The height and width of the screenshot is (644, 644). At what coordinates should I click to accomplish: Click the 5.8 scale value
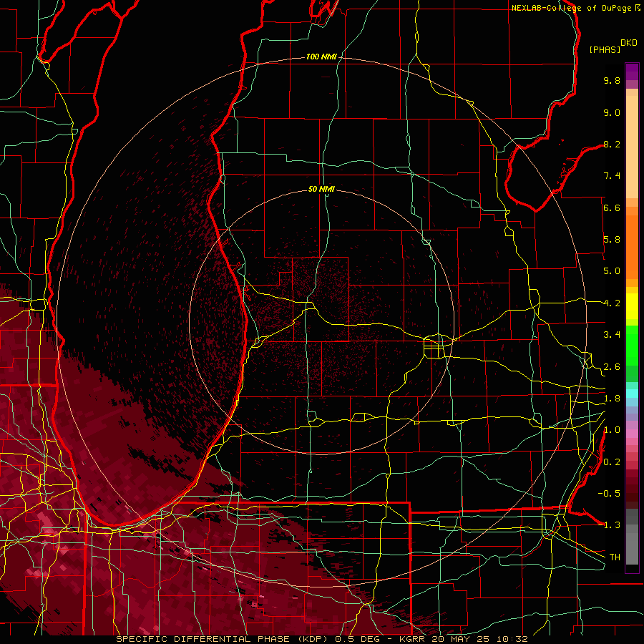pos(612,240)
